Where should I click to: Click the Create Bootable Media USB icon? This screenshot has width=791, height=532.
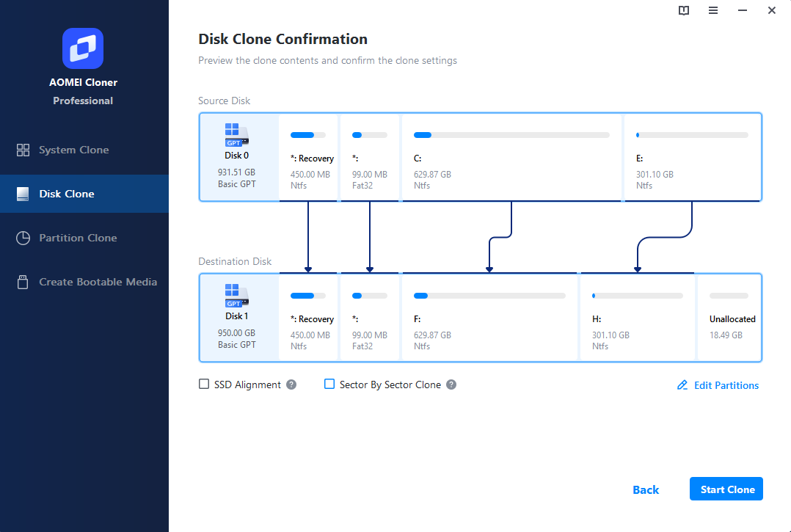(x=23, y=282)
